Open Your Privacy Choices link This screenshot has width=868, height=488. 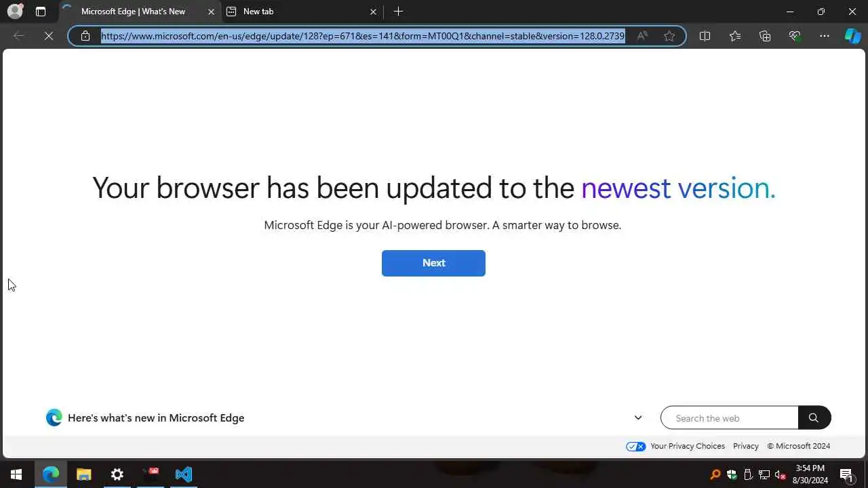[688, 446]
